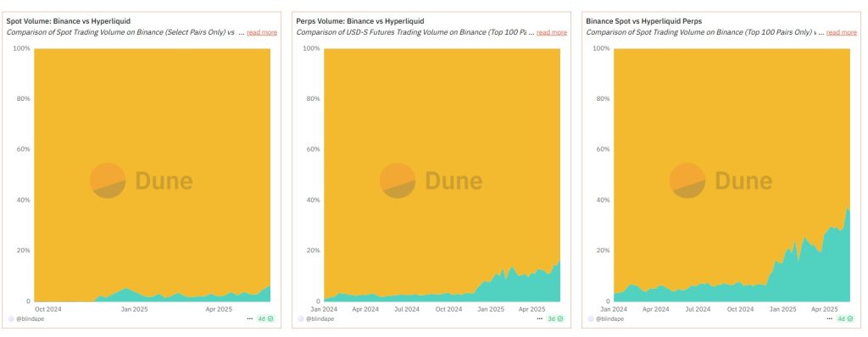This screenshot has height=337, width=868.
Task: Click the 4d refresh badge on the Spot Volume chart
Action: click(264, 318)
